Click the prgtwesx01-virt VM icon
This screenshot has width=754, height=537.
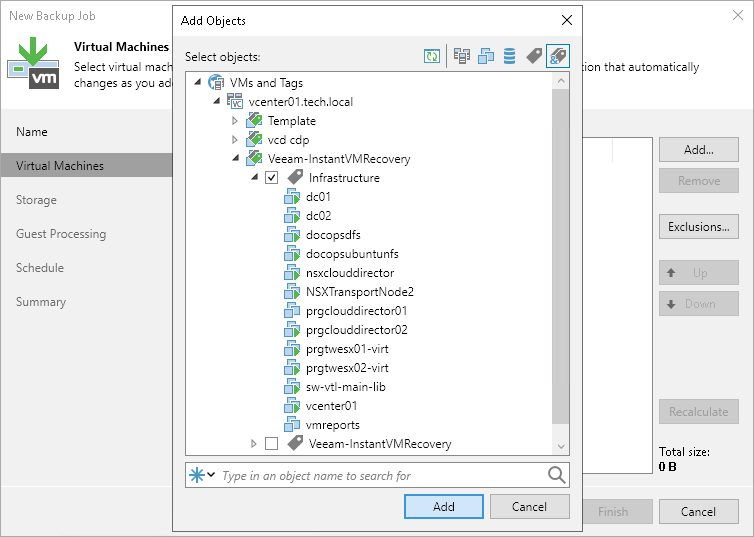[292, 349]
